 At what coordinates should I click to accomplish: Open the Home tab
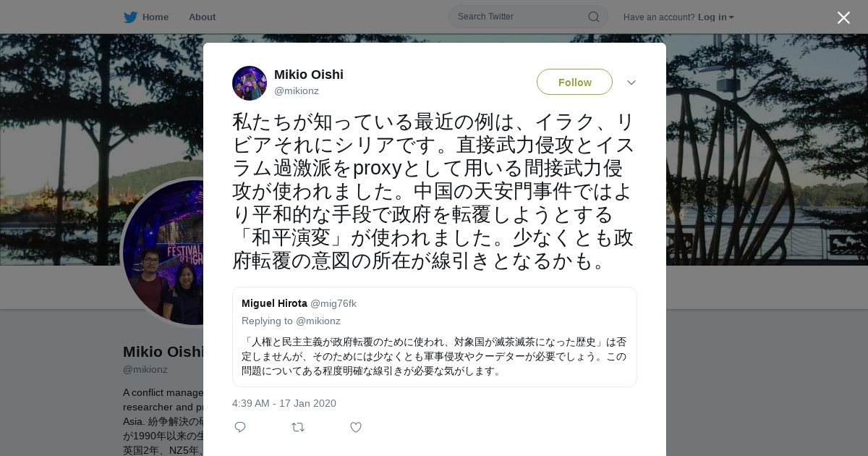tap(155, 17)
